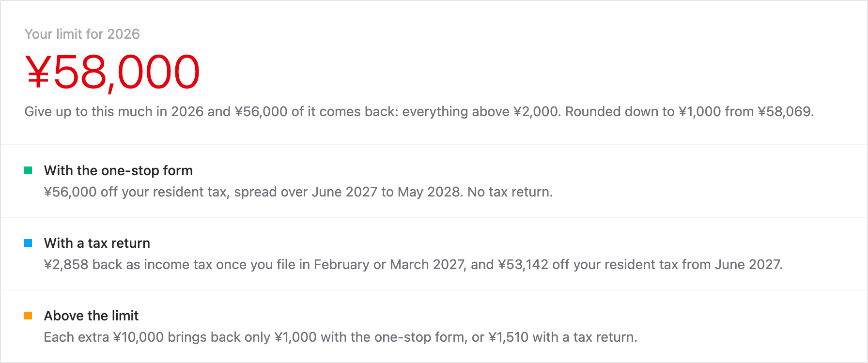868x363 pixels.
Task: Click the line starting '¥56,000 off your resident tax'
Action: pyautogui.click(x=298, y=192)
